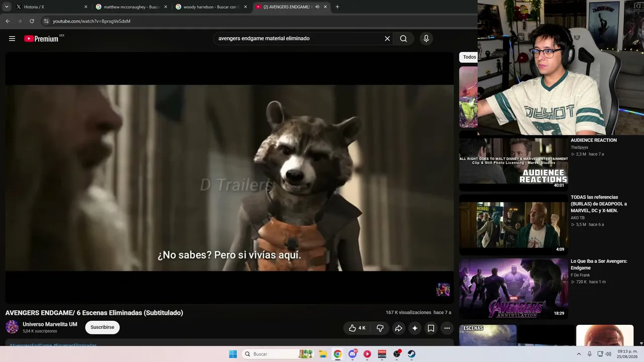Open more actions three-dot menu
Screen dimensions: 644x362
[x=447, y=328]
